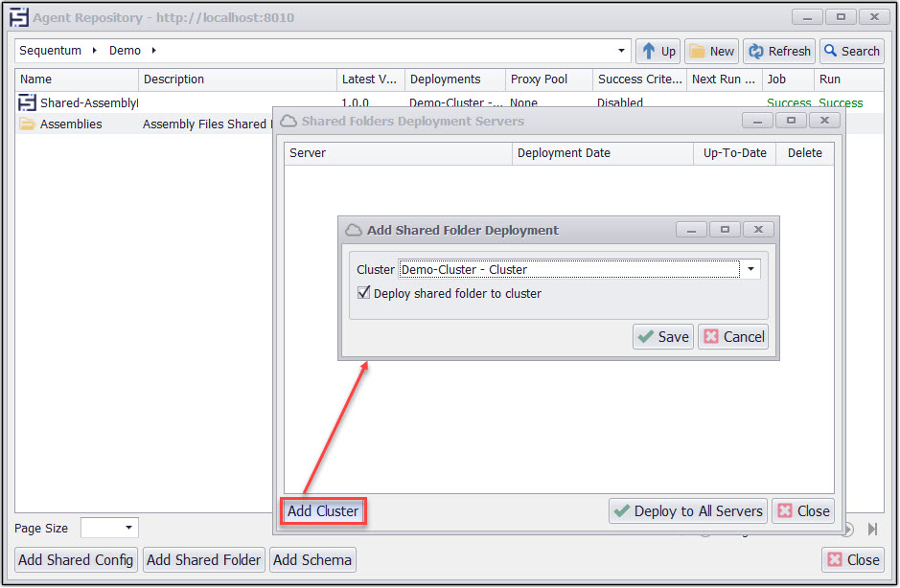Open the breadcrumb path dropdown arrow
This screenshot has height=588, width=900.
coord(619,50)
